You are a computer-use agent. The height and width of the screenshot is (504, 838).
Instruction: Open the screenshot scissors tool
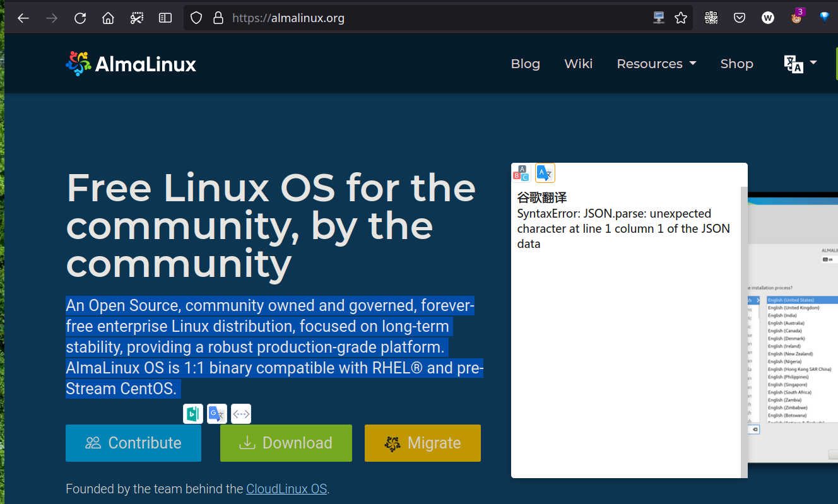point(136,18)
